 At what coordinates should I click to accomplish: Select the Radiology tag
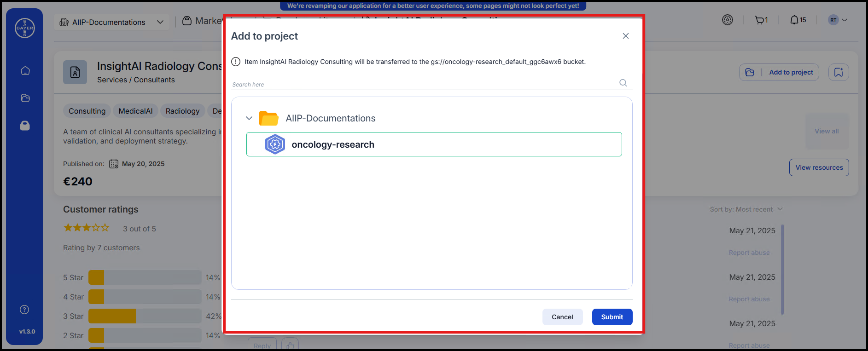(182, 111)
